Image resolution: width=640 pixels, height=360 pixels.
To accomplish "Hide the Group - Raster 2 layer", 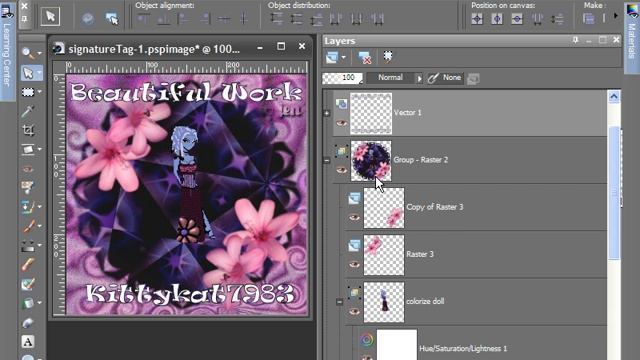I will (341, 170).
